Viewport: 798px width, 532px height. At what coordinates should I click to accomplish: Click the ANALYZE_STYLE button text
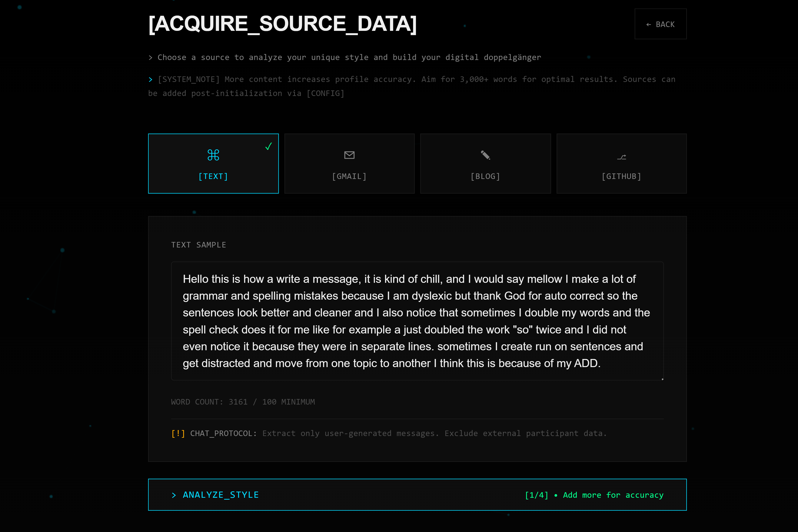(x=220, y=495)
